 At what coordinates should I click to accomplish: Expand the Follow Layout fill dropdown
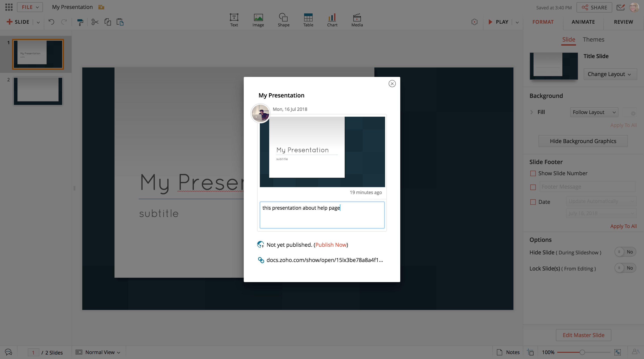point(594,112)
